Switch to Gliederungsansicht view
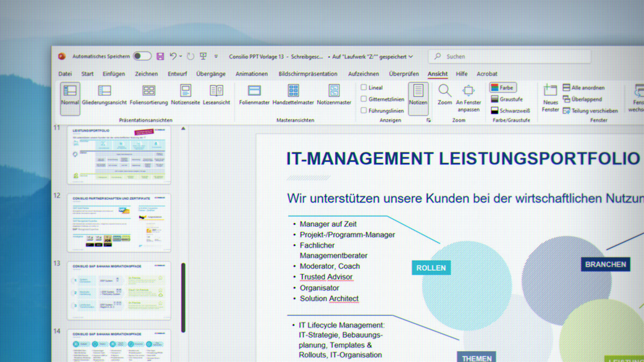 (104, 95)
